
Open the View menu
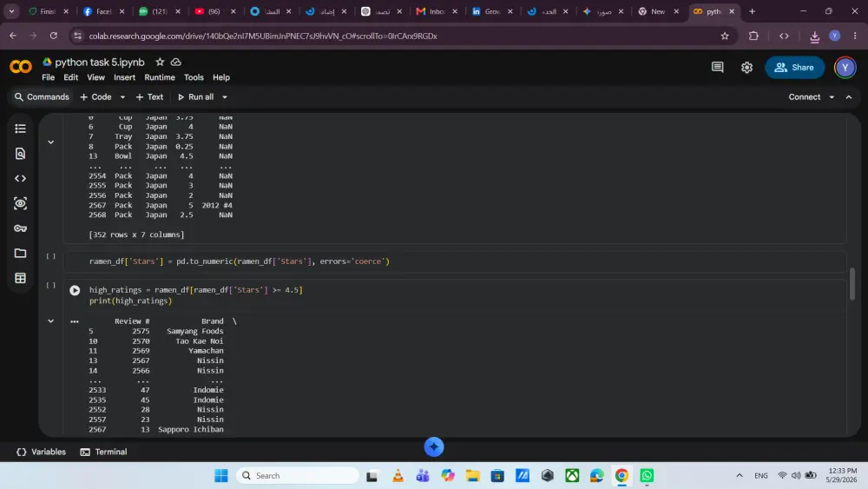tap(95, 77)
